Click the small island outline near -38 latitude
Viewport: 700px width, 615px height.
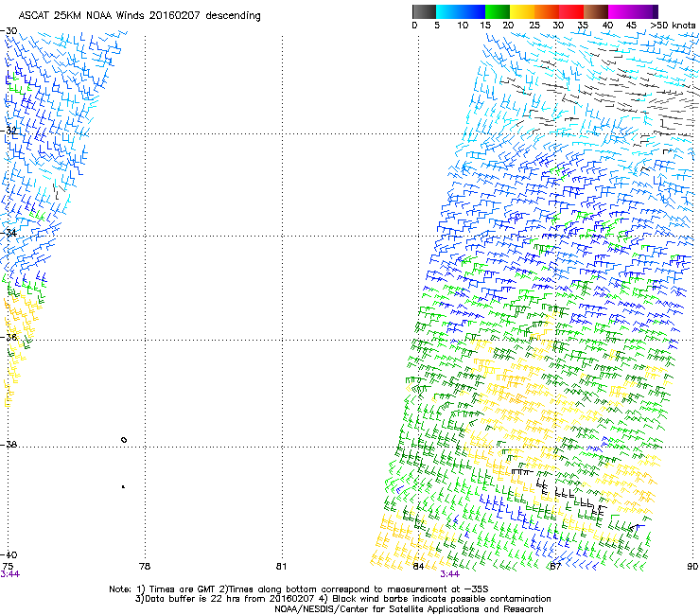click(x=124, y=440)
